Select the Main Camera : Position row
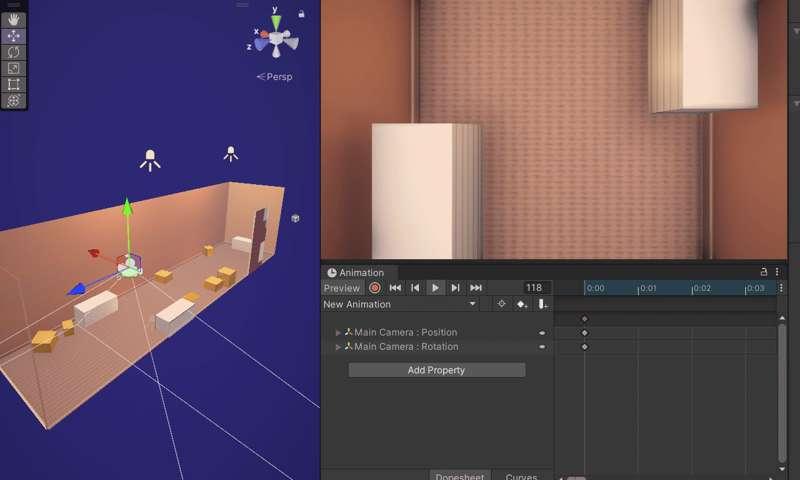The width and height of the screenshot is (800, 480). (437, 333)
